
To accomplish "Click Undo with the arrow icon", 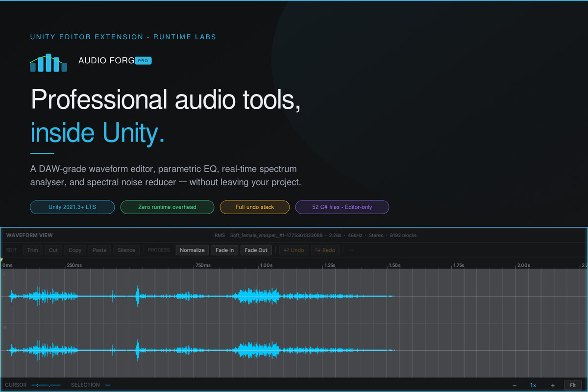I will 294,250.
